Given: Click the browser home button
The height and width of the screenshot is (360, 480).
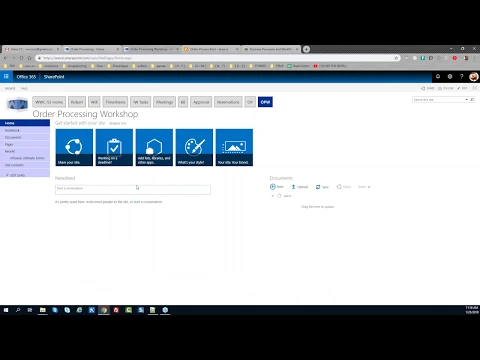Looking at the screenshot, I should coord(29,58).
